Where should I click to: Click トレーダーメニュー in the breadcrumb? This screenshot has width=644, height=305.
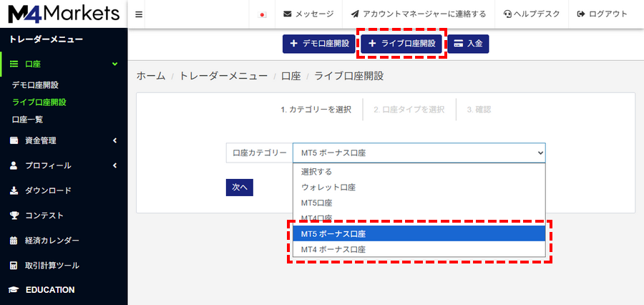[x=223, y=76]
